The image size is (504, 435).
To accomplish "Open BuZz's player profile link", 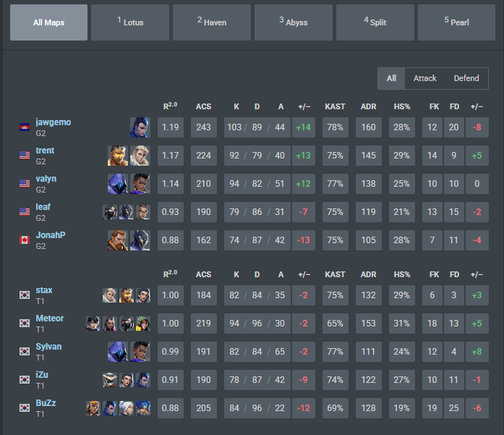I will point(46,403).
